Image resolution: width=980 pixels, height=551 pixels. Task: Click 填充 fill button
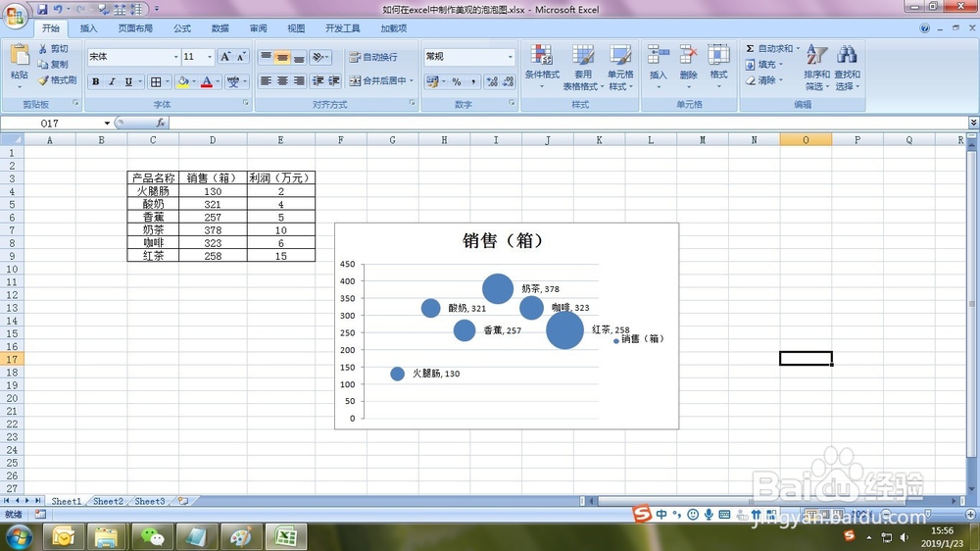763,65
